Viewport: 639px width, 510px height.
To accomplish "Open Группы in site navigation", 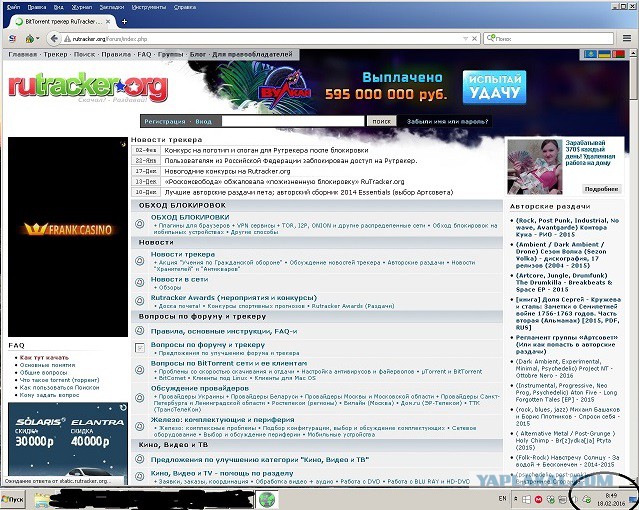I will coord(170,54).
